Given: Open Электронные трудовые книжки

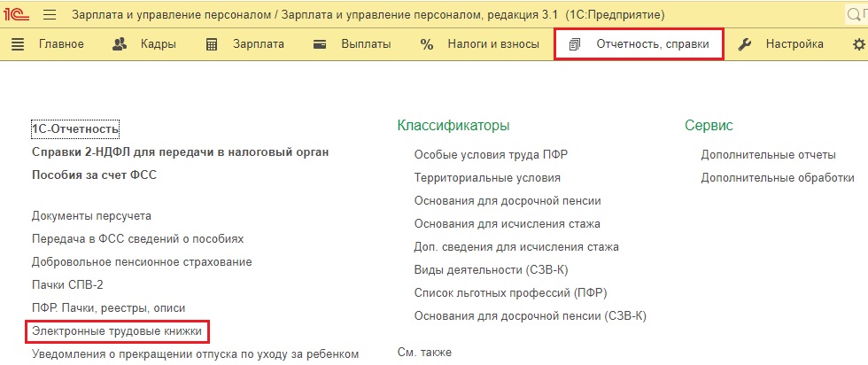Looking at the screenshot, I should (x=117, y=331).
